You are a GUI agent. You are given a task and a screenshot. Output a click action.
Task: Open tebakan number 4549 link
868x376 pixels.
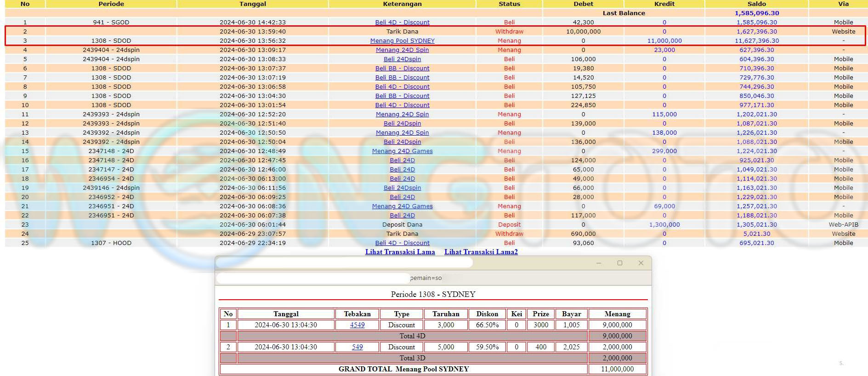[x=357, y=325]
